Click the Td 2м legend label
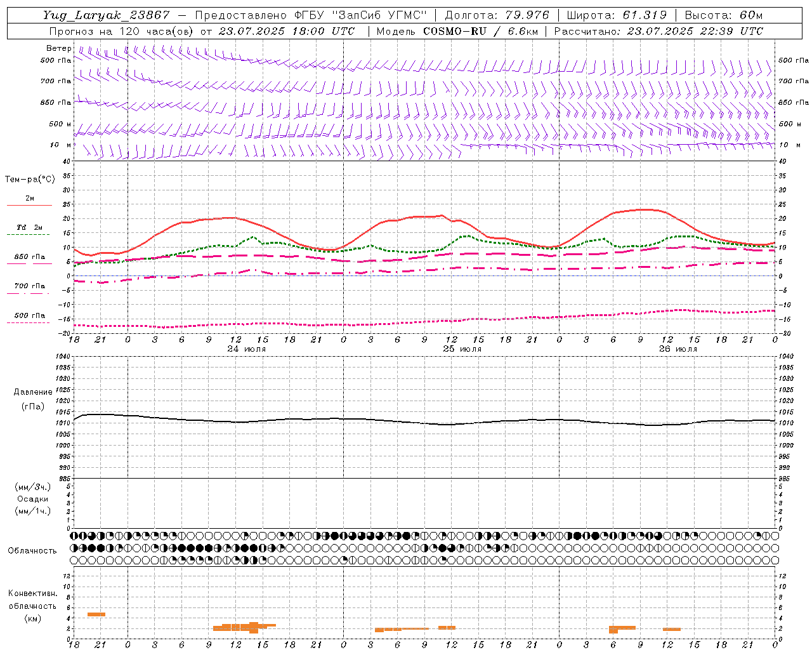 [29, 227]
